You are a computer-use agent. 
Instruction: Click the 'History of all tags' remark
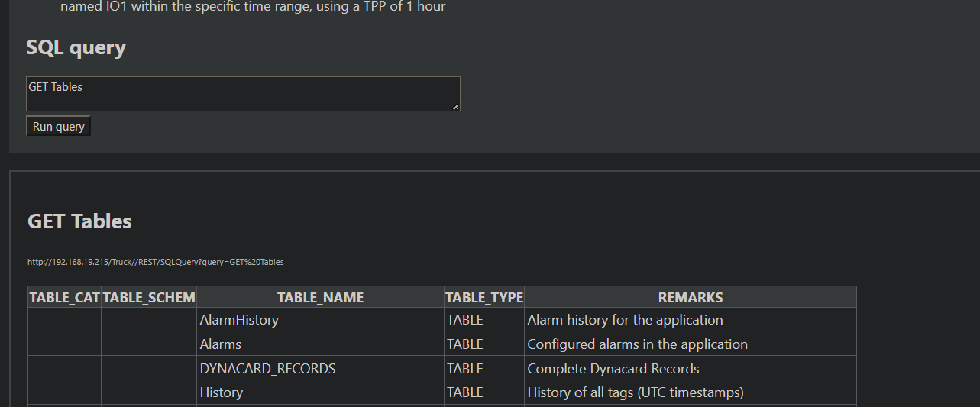(x=635, y=392)
